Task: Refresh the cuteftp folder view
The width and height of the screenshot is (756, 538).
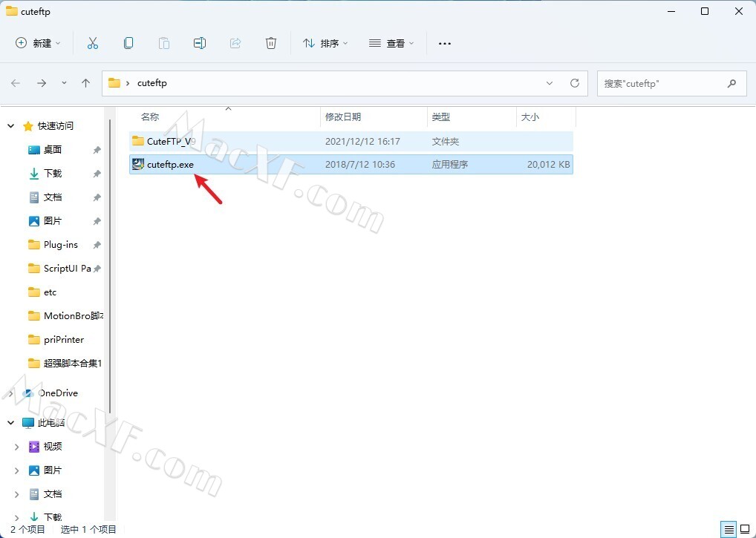Action: 575,83
